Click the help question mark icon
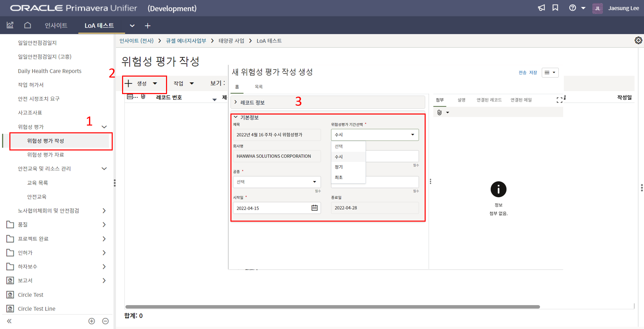This screenshot has width=644, height=329. [x=573, y=8]
